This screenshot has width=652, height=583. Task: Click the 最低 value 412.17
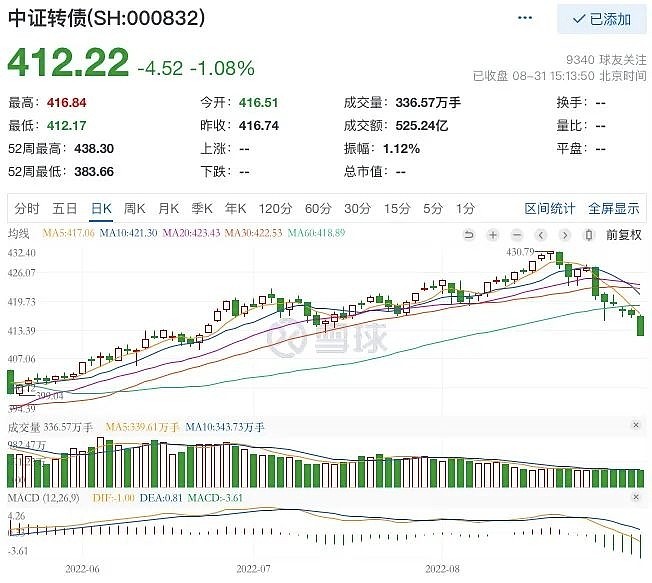(67, 126)
